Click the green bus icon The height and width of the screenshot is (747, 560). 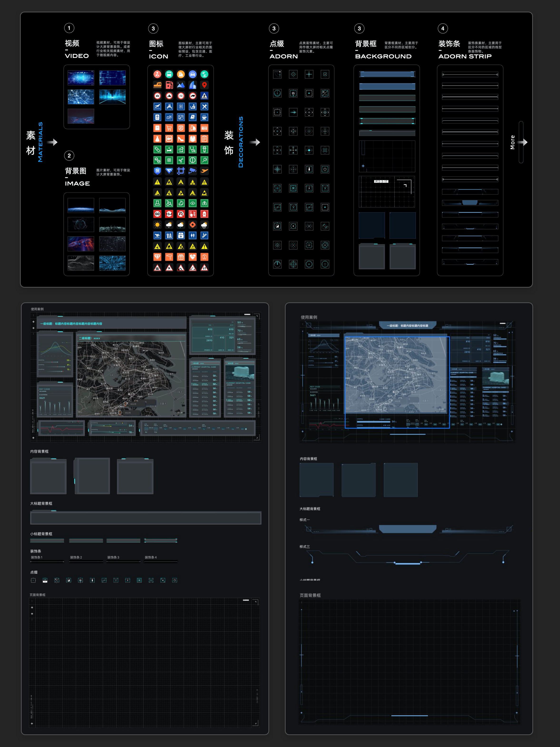tap(169, 74)
